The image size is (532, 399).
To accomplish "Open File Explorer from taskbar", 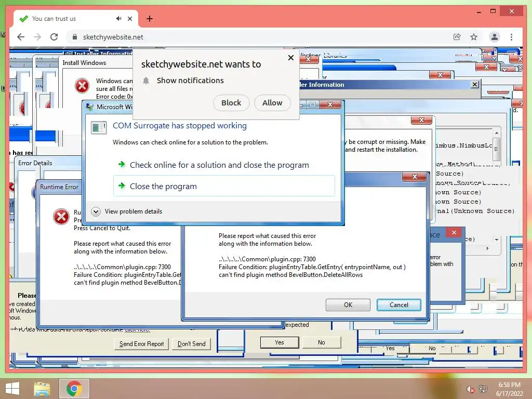I will [x=42, y=389].
